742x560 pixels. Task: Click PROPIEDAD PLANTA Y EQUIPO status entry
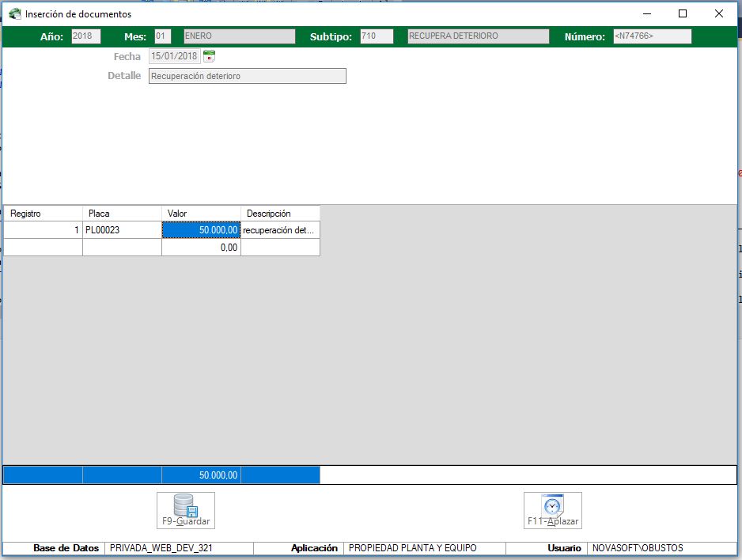(425, 548)
